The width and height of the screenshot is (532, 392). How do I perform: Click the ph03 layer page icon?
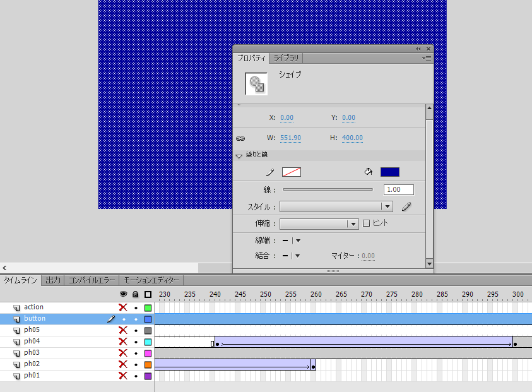click(x=16, y=353)
